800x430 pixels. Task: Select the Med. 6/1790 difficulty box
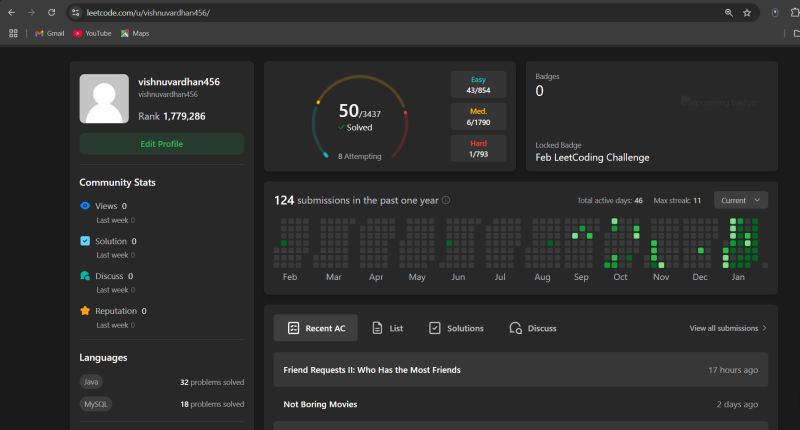(x=478, y=116)
